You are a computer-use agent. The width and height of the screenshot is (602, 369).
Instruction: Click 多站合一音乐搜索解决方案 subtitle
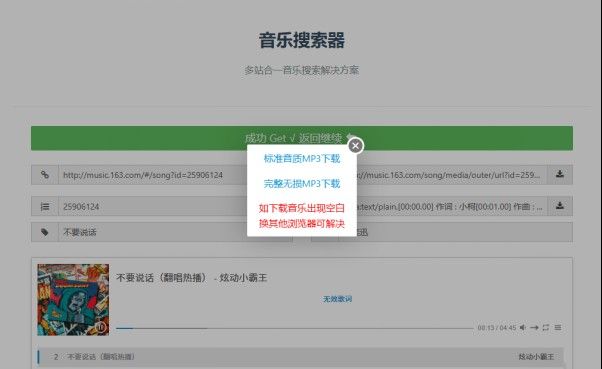(x=302, y=70)
